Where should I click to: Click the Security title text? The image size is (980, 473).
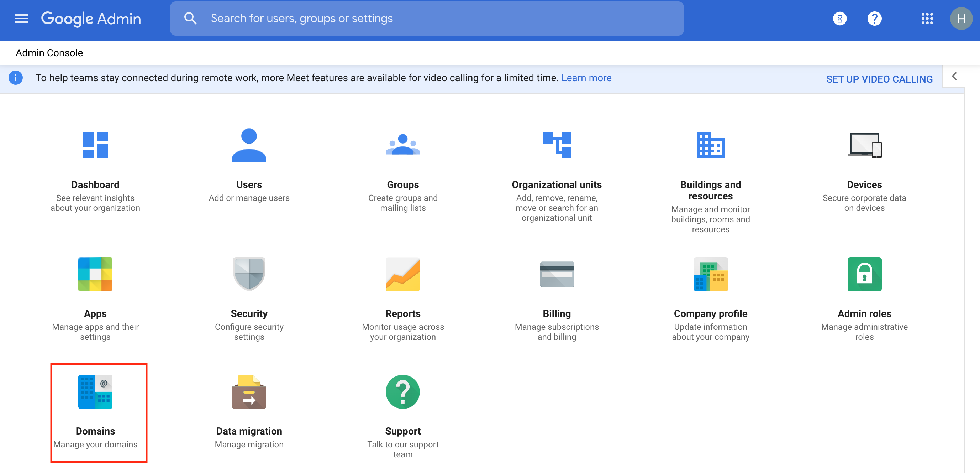tap(249, 314)
